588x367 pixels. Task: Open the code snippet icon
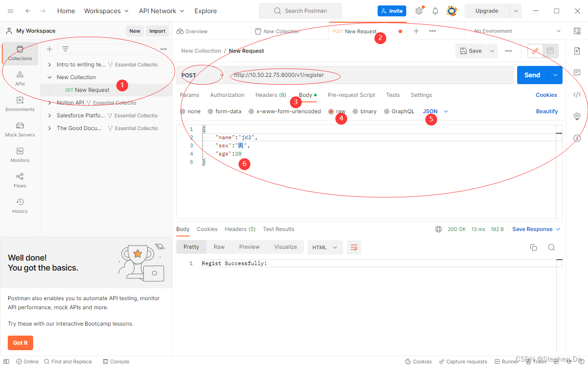[577, 95]
